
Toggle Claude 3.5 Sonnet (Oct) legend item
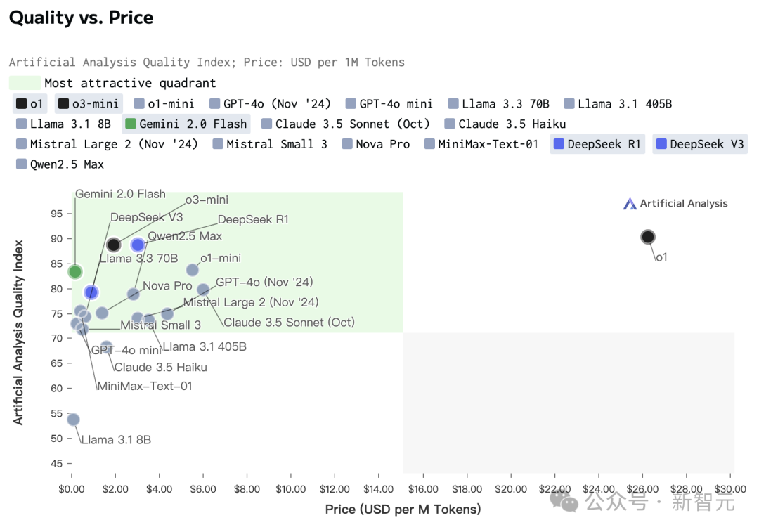344,124
